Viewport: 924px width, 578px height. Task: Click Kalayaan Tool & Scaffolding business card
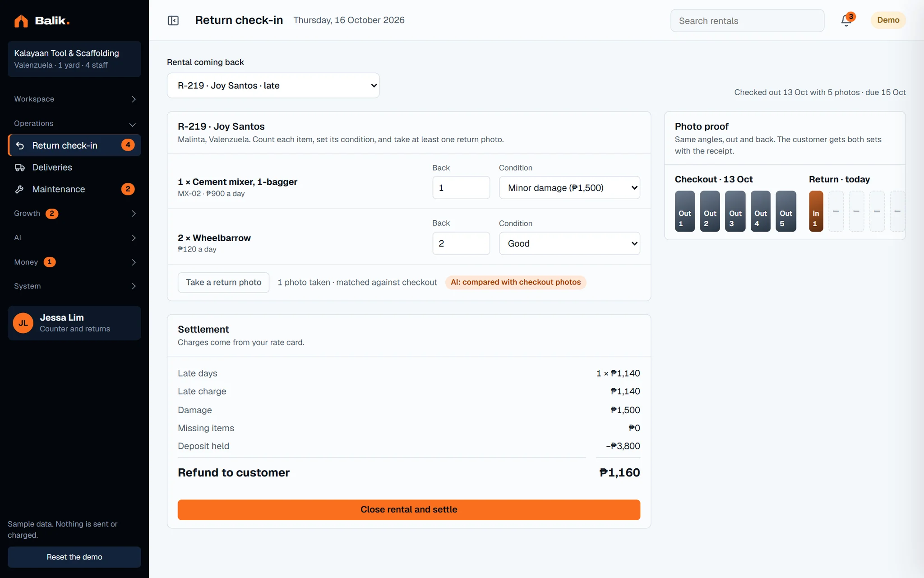tap(74, 59)
